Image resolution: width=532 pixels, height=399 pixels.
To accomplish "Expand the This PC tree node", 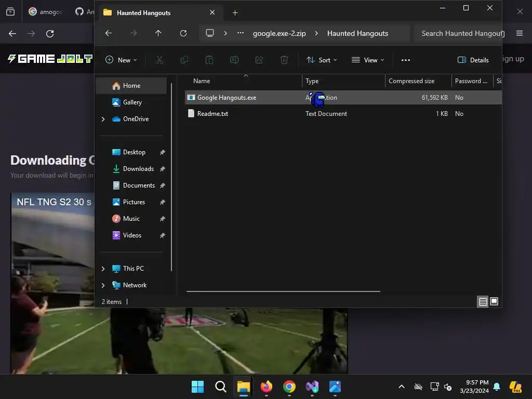I will coord(103,269).
